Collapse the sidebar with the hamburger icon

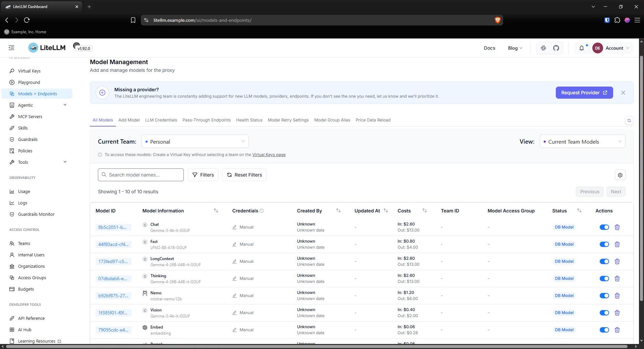(x=11, y=48)
